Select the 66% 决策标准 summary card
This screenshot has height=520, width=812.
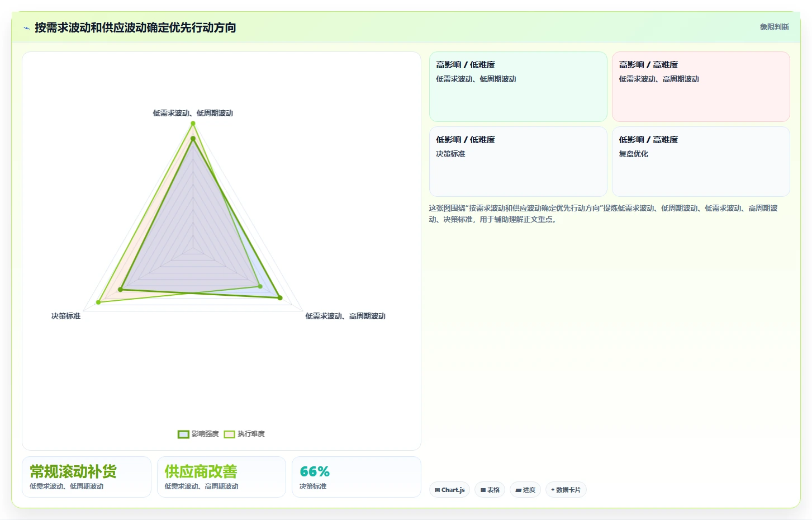click(x=357, y=477)
